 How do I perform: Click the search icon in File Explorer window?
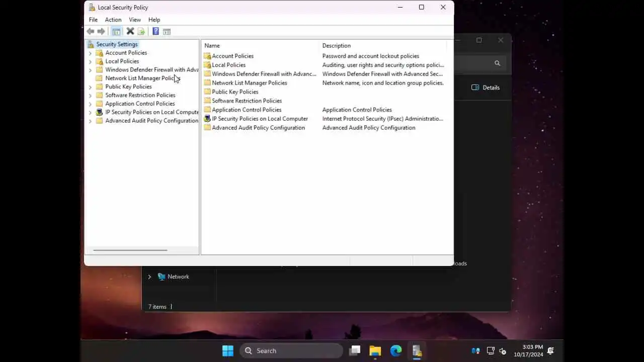497,63
